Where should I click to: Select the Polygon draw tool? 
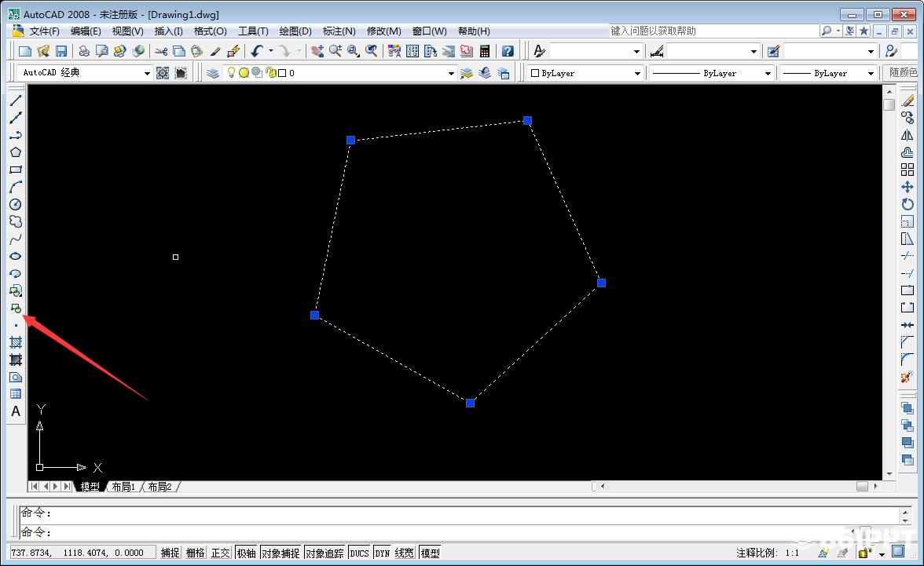coord(16,152)
